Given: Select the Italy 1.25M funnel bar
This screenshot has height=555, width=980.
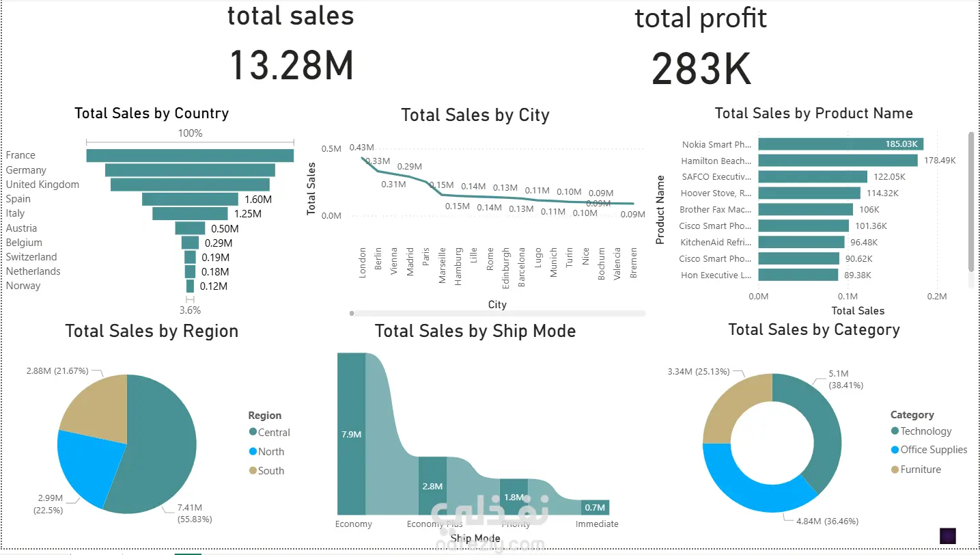Looking at the screenshot, I should click(190, 213).
